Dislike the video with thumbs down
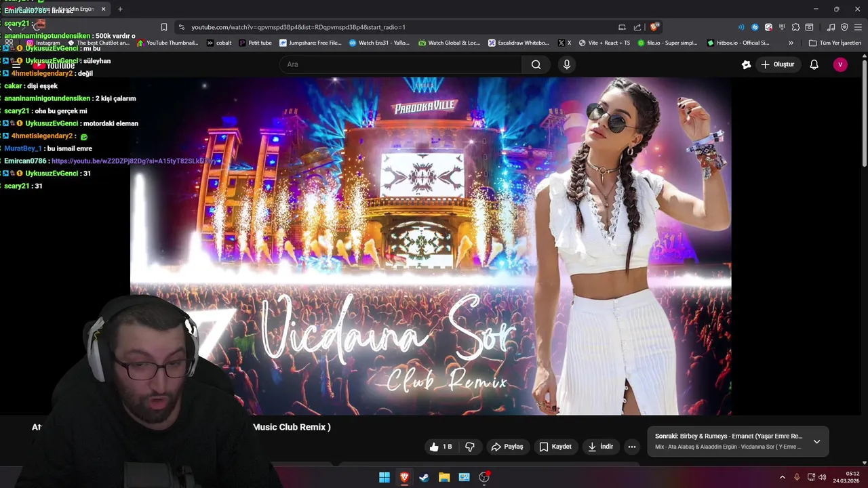Screen dimensions: 868x488 pyautogui.click(x=469, y=447)
